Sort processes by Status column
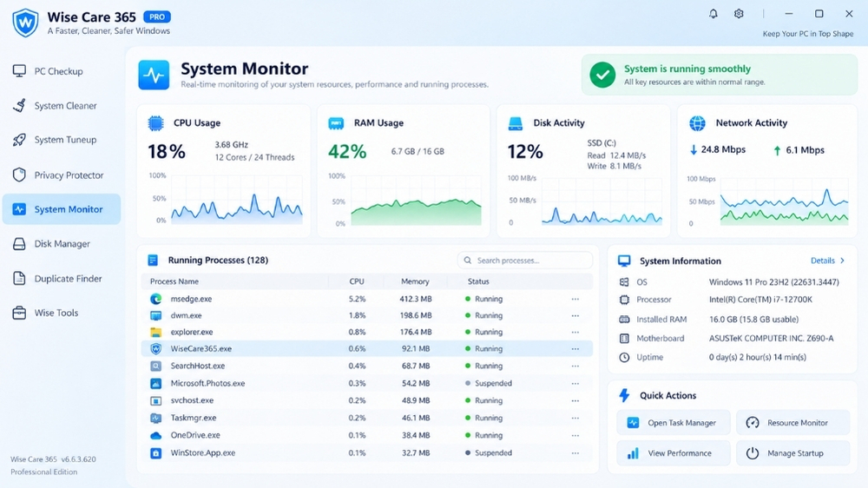 [478, 281]
